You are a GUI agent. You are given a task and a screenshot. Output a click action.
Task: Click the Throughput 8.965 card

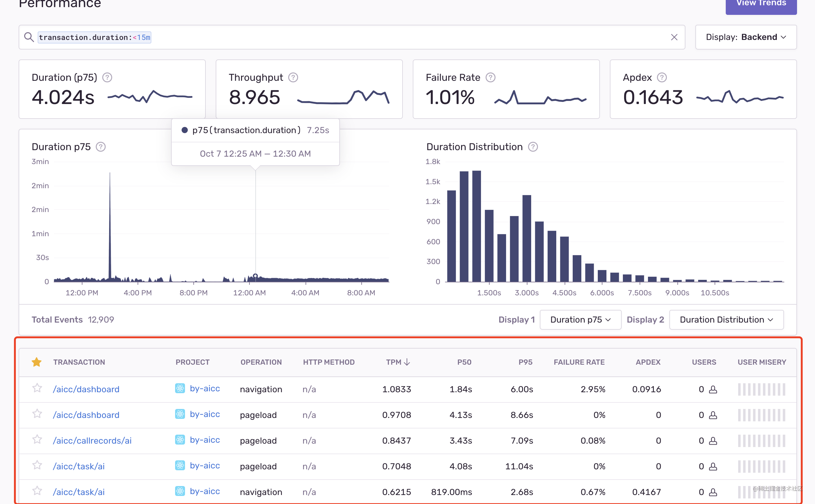click(309, 89)
